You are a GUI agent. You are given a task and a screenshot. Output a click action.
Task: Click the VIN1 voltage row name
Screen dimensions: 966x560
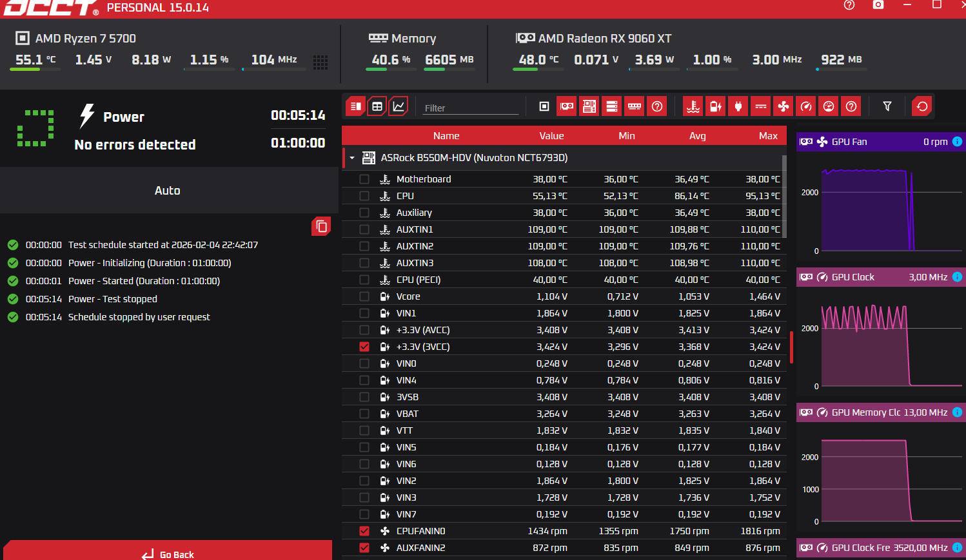tap(406, 313)
